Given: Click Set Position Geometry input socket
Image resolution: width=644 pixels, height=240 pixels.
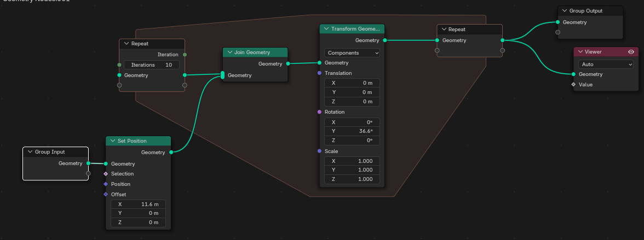Looking at the screenshot, I should pos(106,163).
